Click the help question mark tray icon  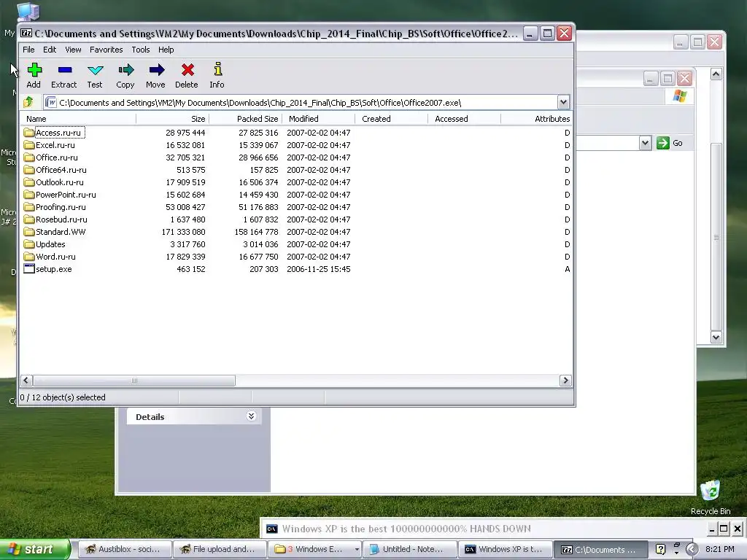point(660,549)
